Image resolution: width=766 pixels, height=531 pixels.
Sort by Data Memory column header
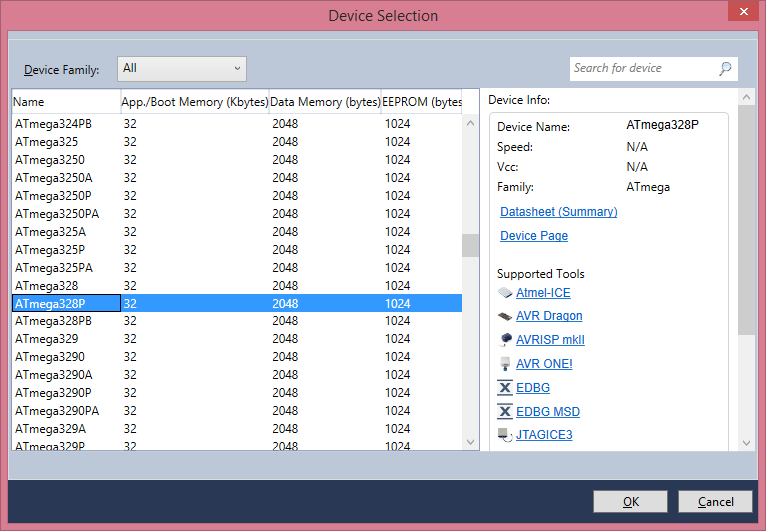[325, 102]
